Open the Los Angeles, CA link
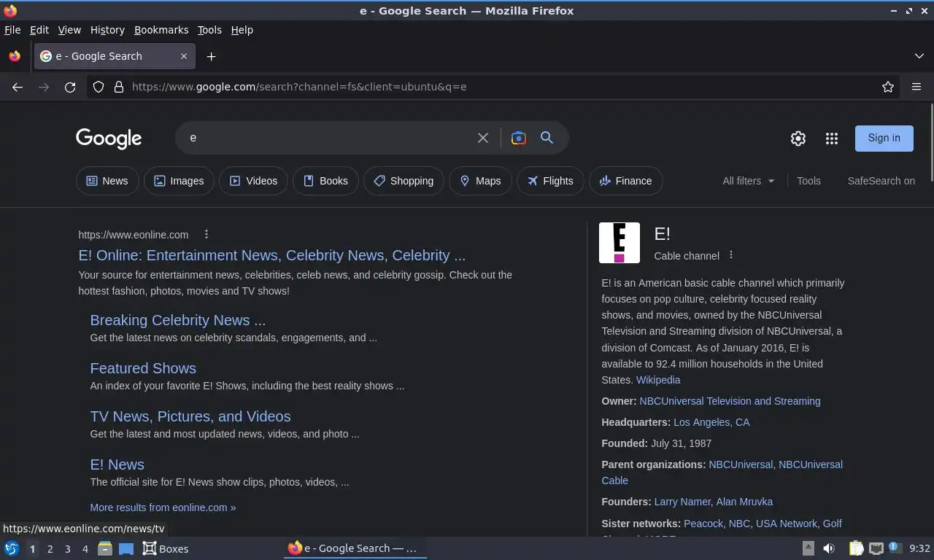Image resolution: width=934 pixels, height=560 pixels. [711, 422]
